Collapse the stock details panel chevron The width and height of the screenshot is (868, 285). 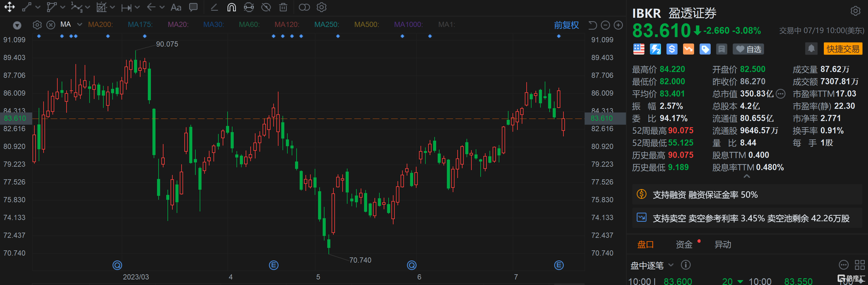coord(747,176)
